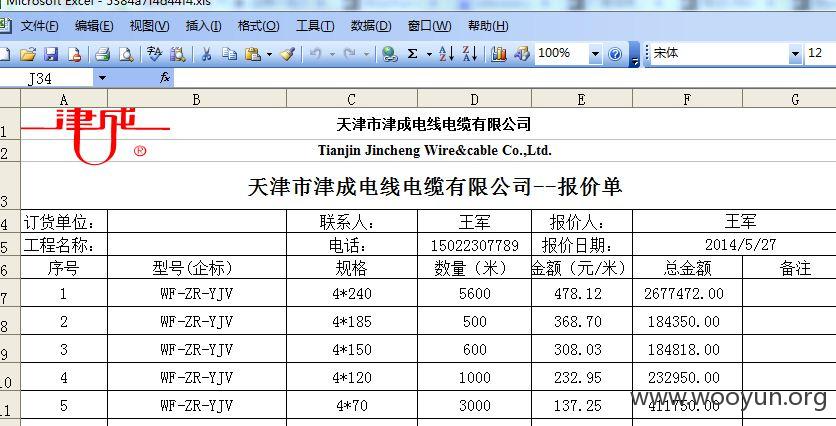Sort ascending with the A-Z icon
Viewport: 836px width, 426px height.
446,54
